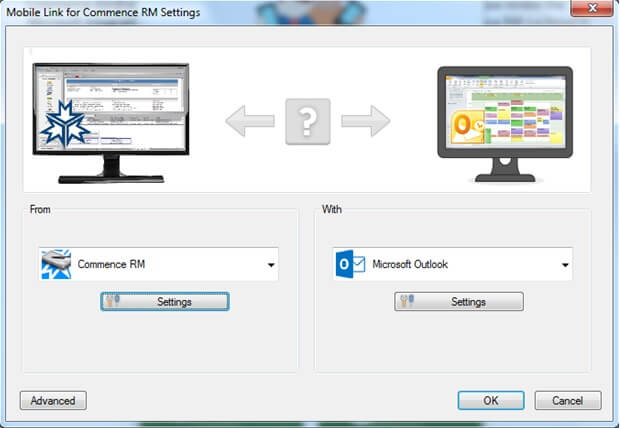Image resolution: width=620 pixels, height=428 pixels.
Task: Click the right-pointing sync arrow
Action: [x=366, y=121]
